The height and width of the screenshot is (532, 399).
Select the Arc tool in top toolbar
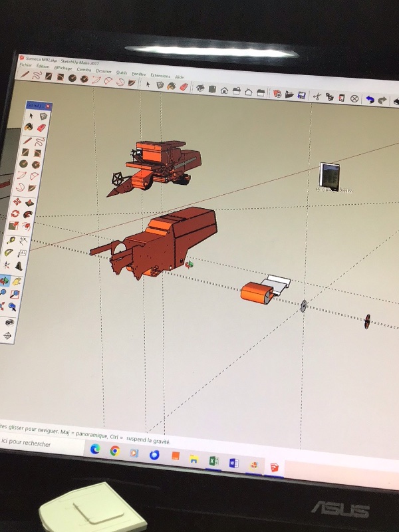[96, 80]
